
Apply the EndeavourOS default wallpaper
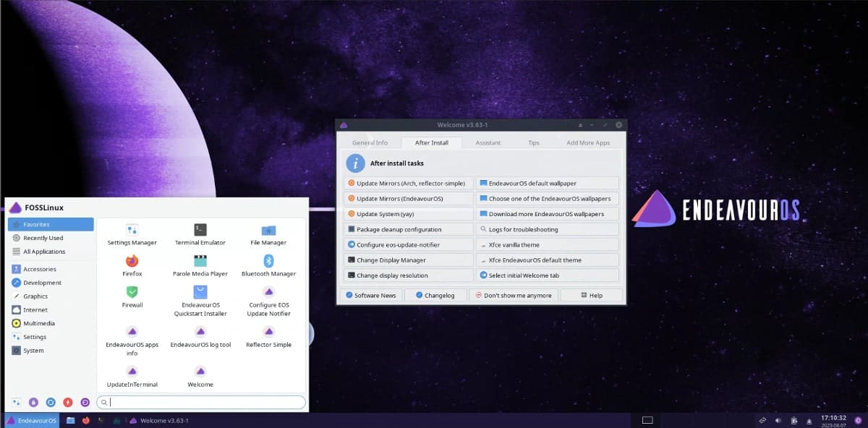click(x=548, y=184)
